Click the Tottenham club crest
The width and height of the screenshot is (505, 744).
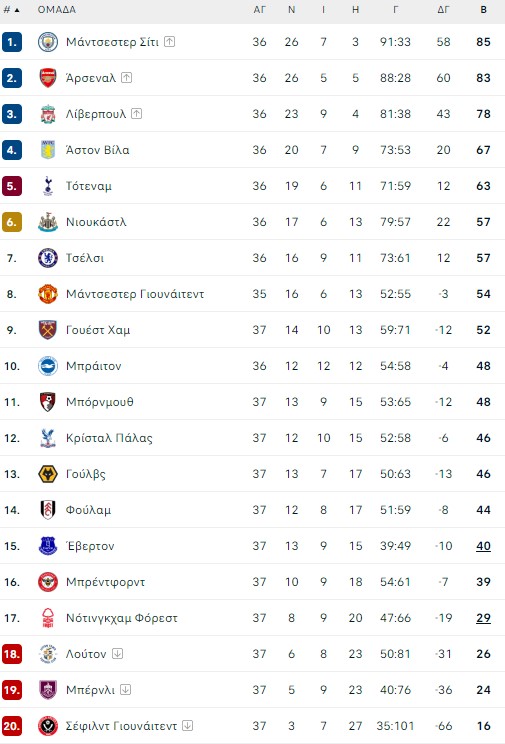coord(48,186)
